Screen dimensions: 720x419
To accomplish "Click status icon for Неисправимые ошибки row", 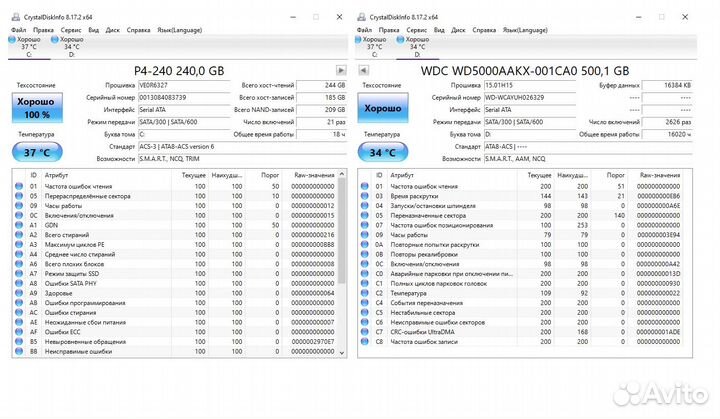I will [x=19, y=351].
